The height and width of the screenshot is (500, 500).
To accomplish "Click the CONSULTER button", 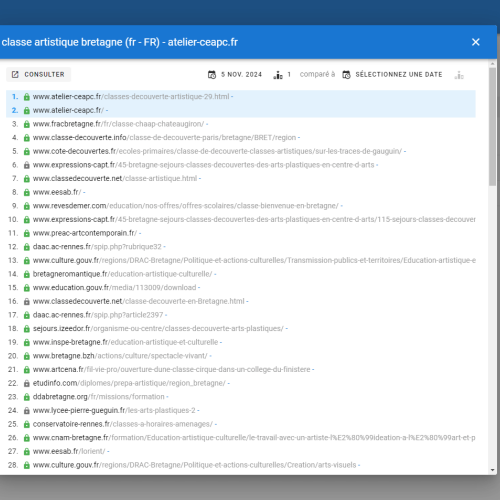I will 38,74.
